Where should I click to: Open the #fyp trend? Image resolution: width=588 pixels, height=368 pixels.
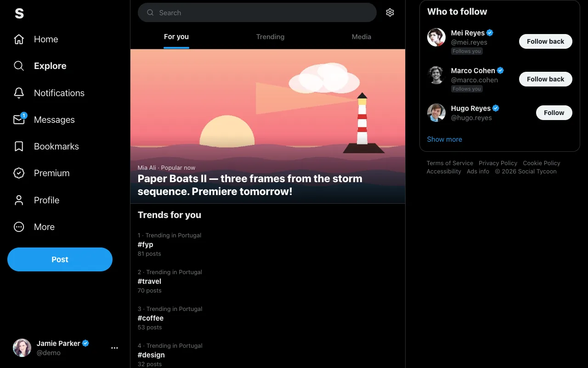click(268, 244)
